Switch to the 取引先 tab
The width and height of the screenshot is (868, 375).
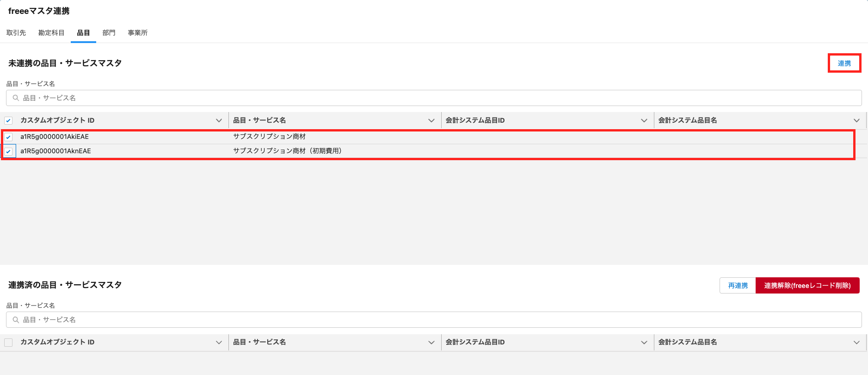pyautogui.click(x=16, y=33)
